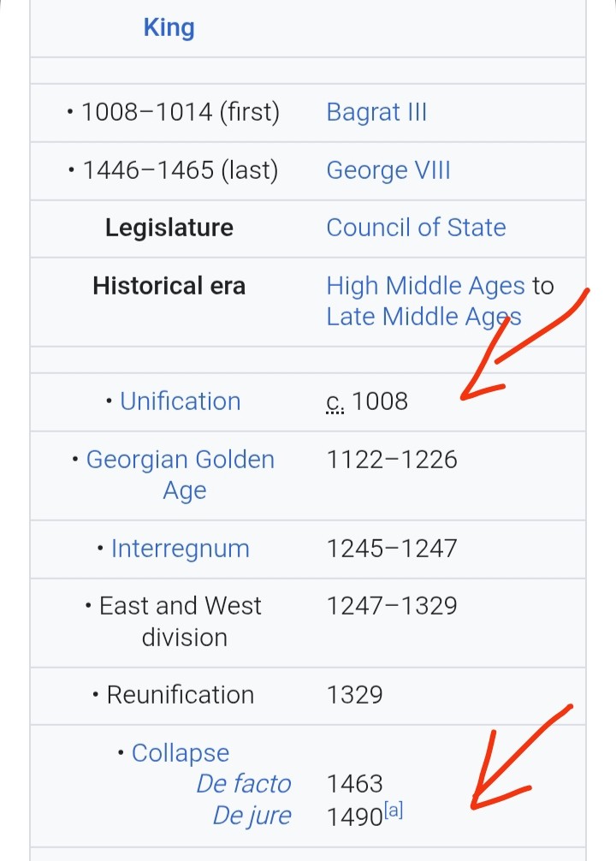Image resolution: width=616 pixels, height=861 pixels.
Task: Click the 1446–1465 (last) reign text
Action: coord(180,169)
